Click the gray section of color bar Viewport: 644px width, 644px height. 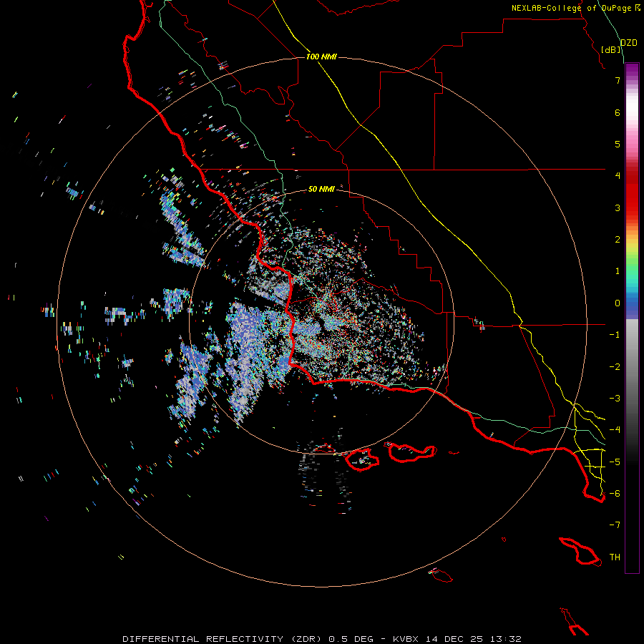632,361
